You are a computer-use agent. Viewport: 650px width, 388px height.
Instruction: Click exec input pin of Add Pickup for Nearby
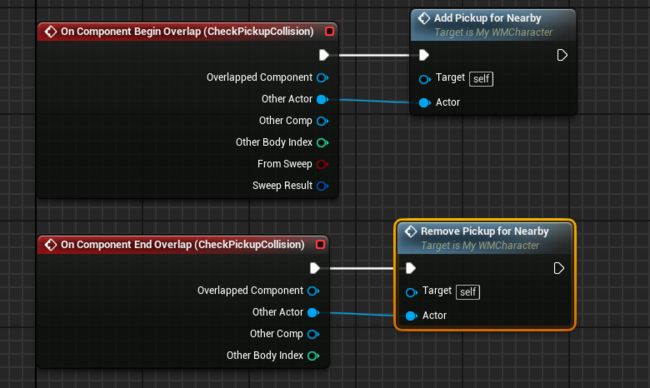(424, 55)
